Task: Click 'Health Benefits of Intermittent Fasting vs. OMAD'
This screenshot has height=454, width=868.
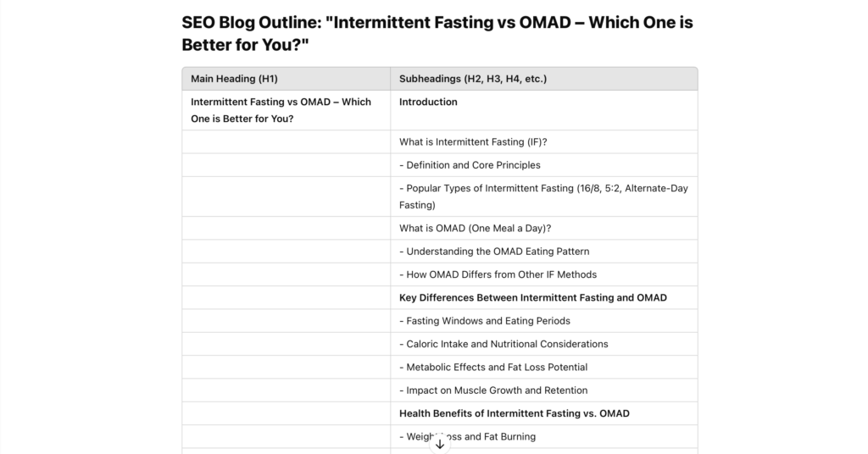Action: pyautogui.click(x=515, y=413)
